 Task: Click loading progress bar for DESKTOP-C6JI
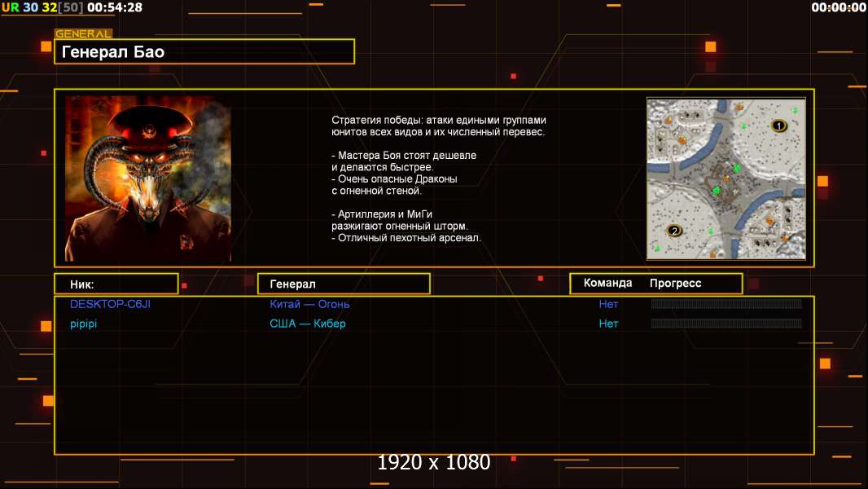[x=726, y=303]
